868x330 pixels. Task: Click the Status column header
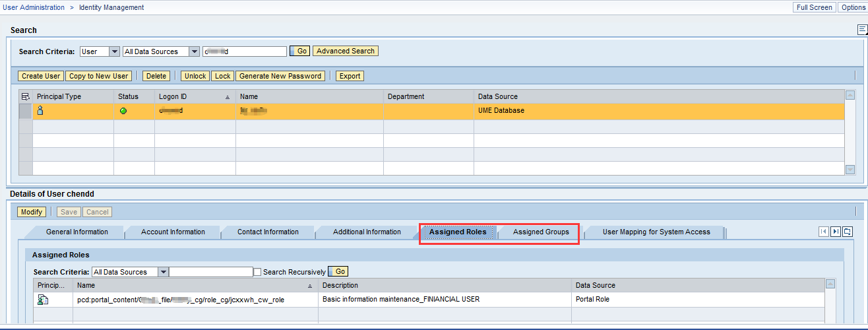tap(135, 96)
